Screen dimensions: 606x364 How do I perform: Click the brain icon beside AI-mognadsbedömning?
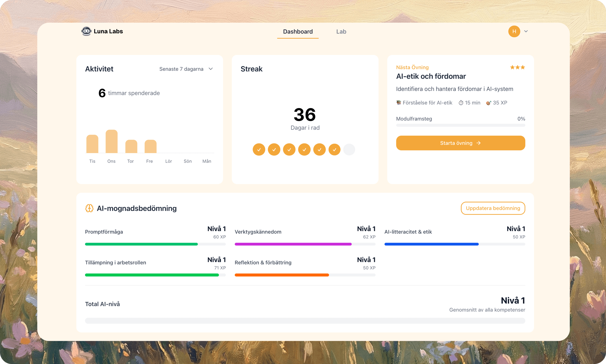89,208
